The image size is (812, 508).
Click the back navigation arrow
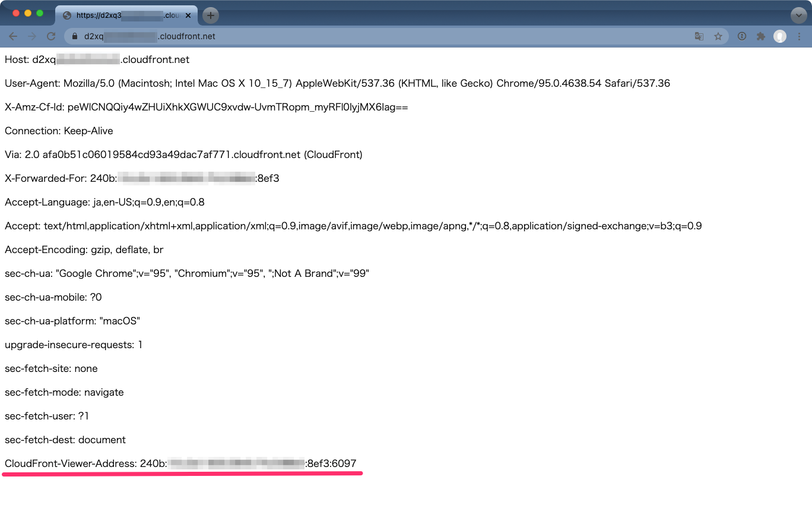coord(12,36)
